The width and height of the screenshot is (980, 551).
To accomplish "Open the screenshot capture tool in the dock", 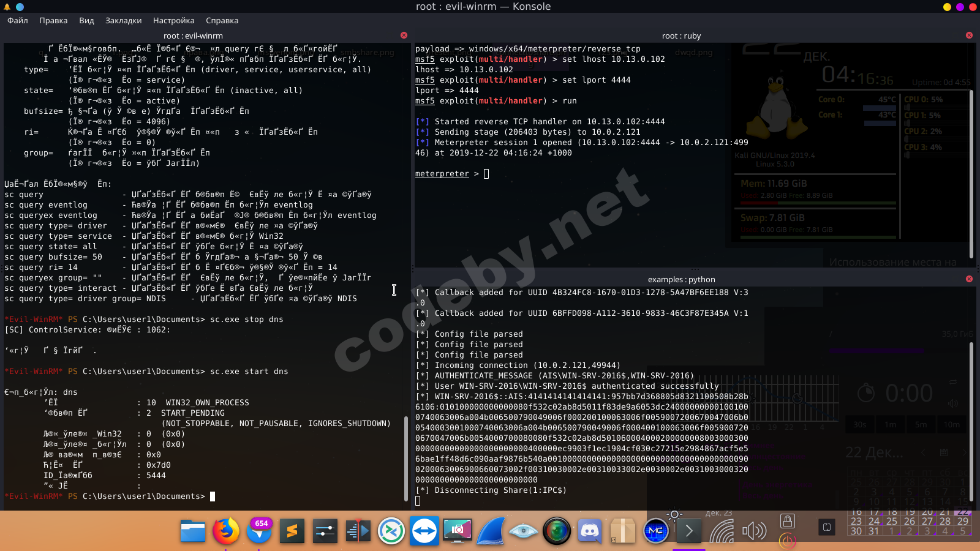I will [x=458, y=531].
